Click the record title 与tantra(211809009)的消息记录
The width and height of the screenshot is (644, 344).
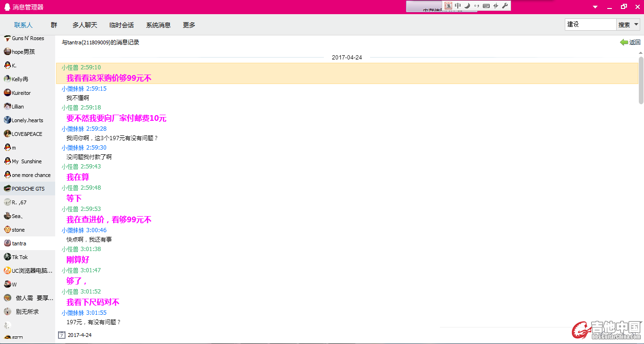(x=100, y=42)
